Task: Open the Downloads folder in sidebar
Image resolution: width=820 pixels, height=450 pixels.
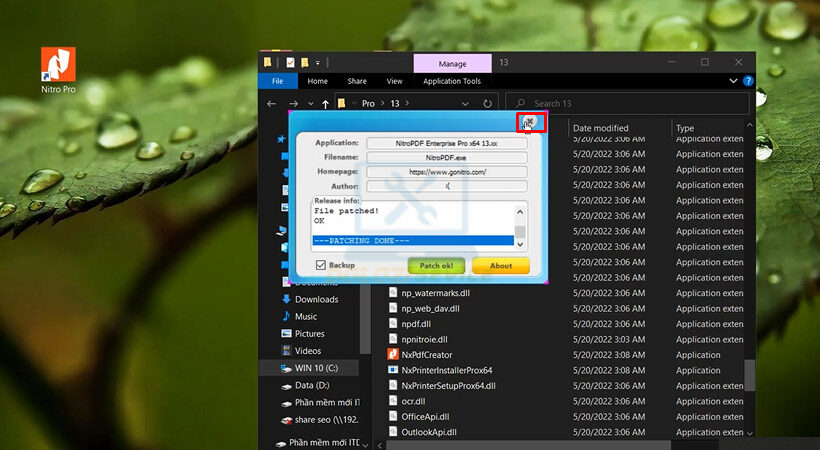Action: tap(286, 299)
